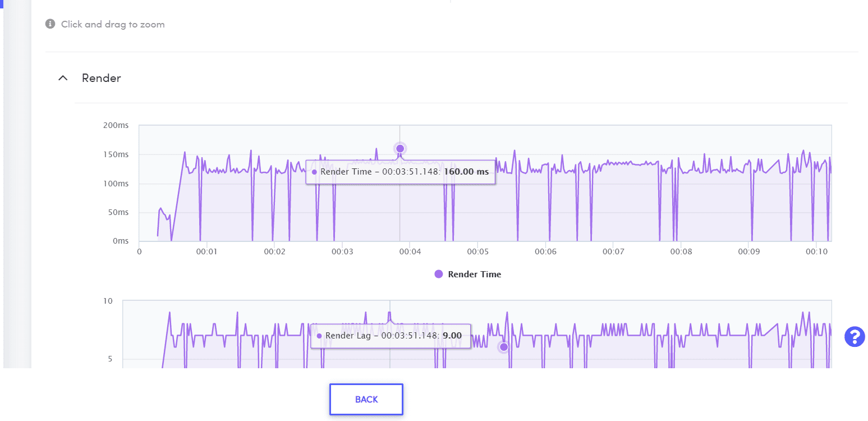Click the Render Lag chart's 5 label
The image size is (868, 421).
pyautogui.click(x=110, y=359)
